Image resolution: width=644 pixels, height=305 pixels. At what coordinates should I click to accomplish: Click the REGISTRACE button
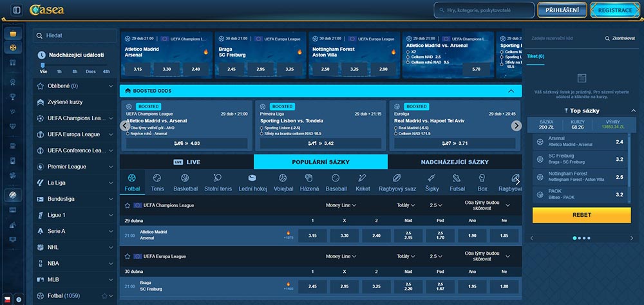pos(615,10)
